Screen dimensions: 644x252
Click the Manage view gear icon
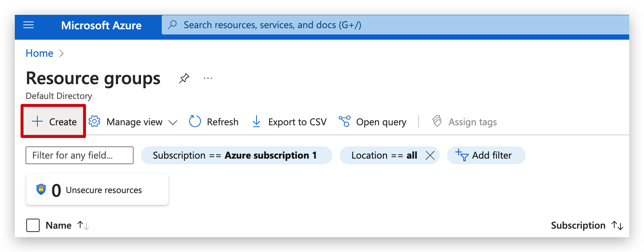coord(94,121)
